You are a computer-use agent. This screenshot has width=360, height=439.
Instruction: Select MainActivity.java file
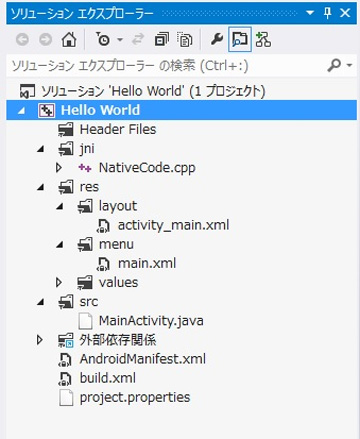(151, 321)
